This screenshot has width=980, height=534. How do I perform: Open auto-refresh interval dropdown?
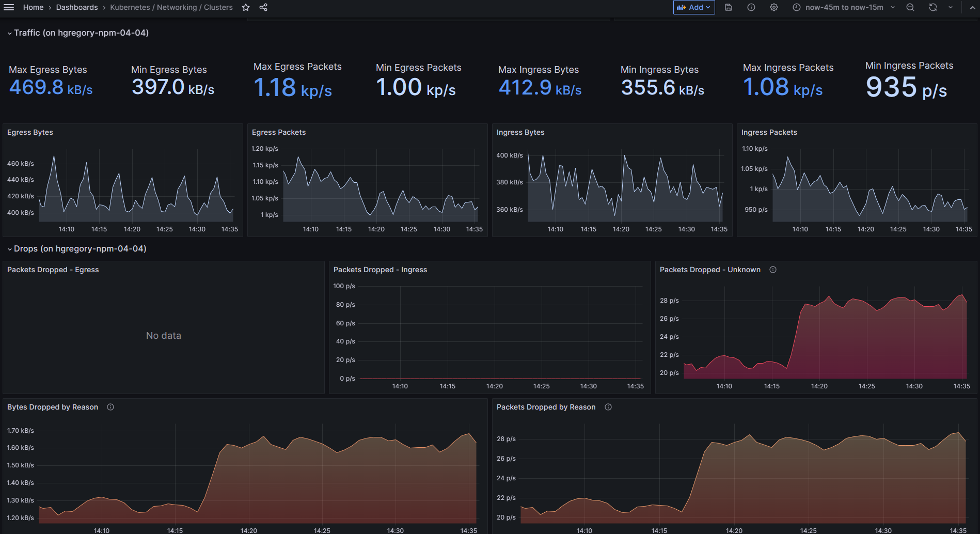951,7
